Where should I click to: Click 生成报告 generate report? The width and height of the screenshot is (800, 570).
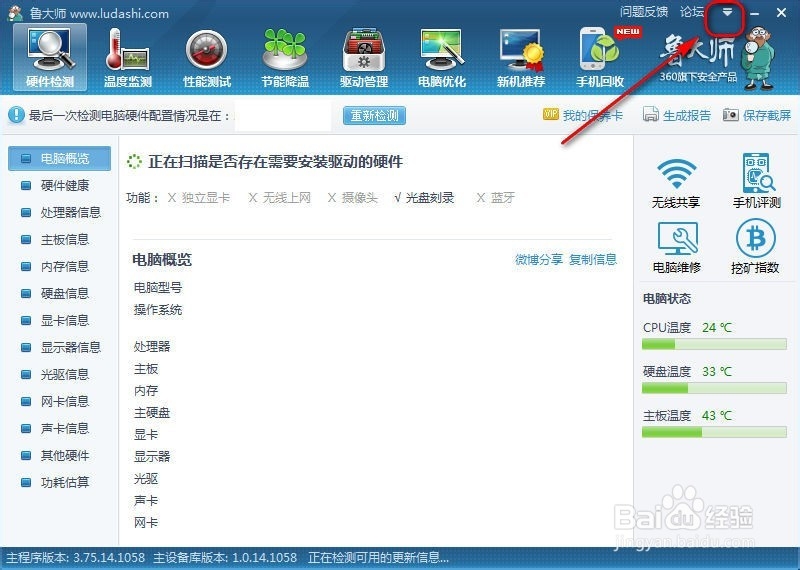(x=677, y=115)
